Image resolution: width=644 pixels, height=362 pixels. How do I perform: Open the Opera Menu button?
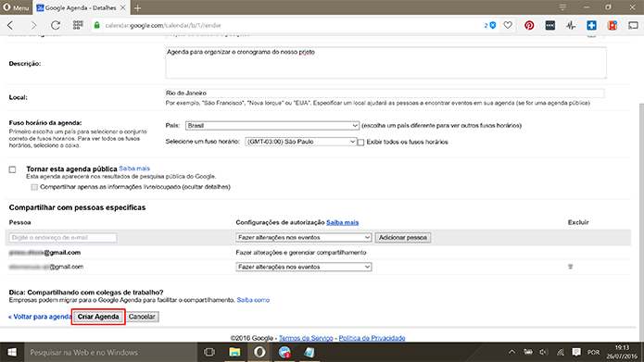click(16, 7)
